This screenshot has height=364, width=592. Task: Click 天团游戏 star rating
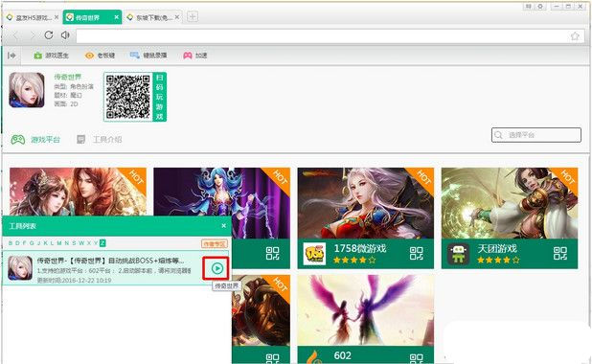[x=498, y=260]
